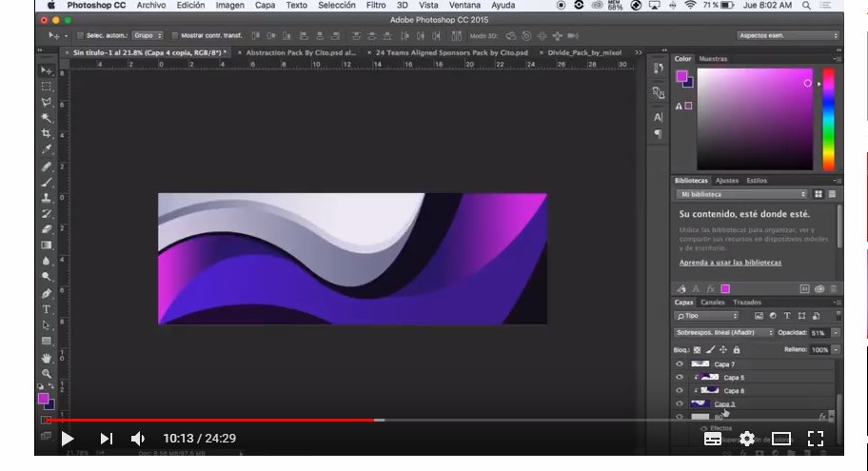Hide the Capa 8 layer
868x471 pixels.
pyautogui.click(x=680, y=390)
